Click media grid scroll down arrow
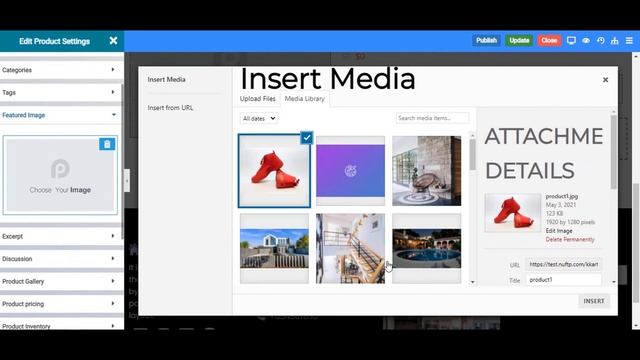640x360 pixels. (473, 282)
